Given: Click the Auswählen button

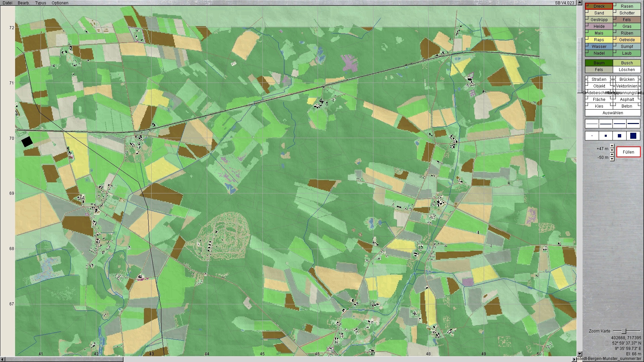Looking at the screenshot, I should click(x=612, y=113).
